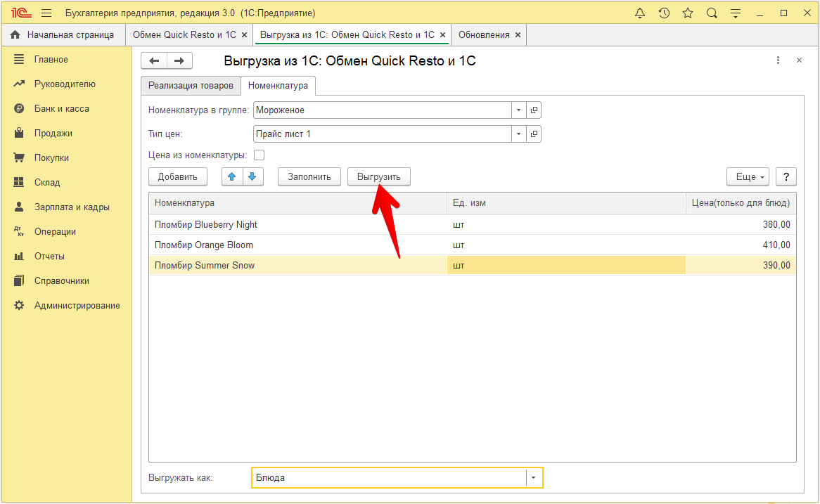
Task: Select the Пломбир Summer Snow row
Action: (x=472, y=266)
